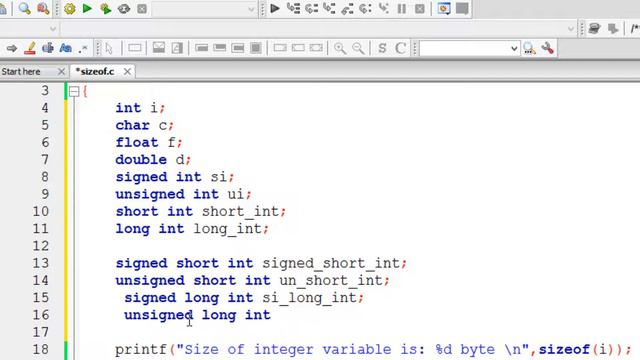Click the 'S' source toolbar icon
The image size is (640, 360).
coord(382,48)
